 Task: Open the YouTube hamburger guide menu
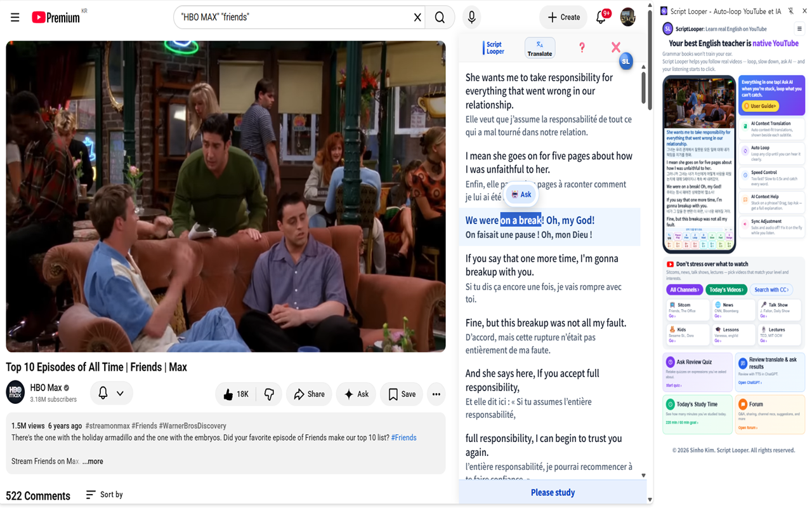[x=15, y=17]
